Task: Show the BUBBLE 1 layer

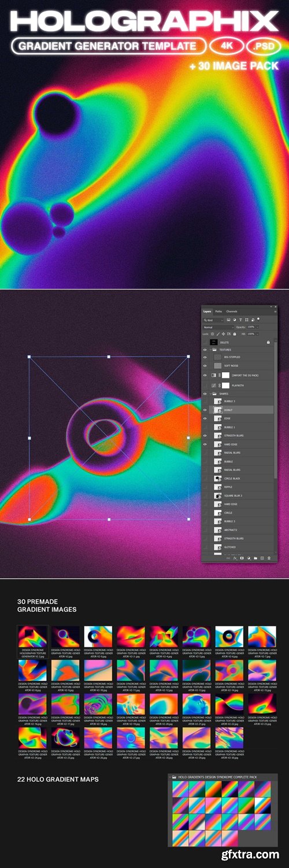Action: [x=205, y=426]
